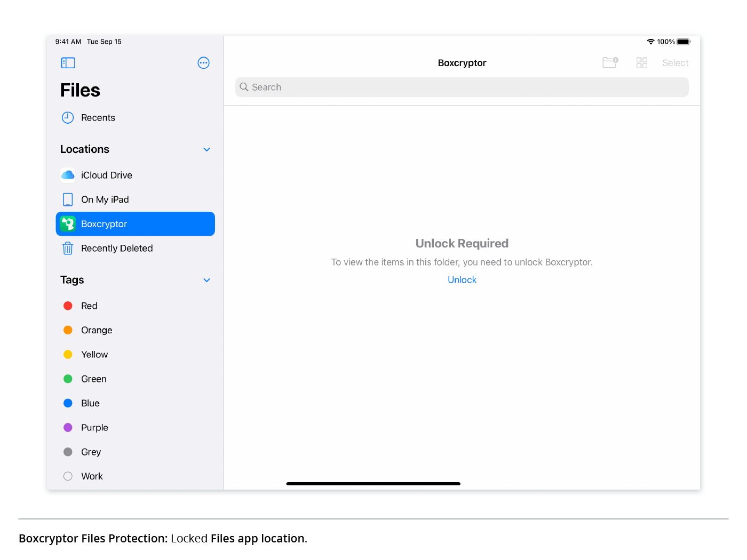Screen dimensions: 747x560
Task: Select the Orange tag dot
Action: point(68,330)
